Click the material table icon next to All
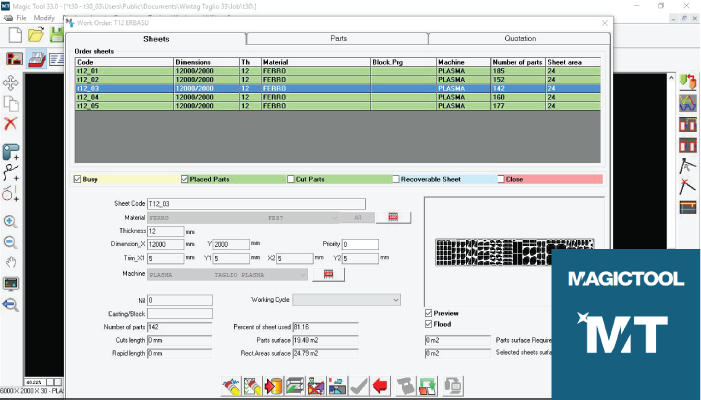Screen dimensions: 701x400 pos(393,217)
